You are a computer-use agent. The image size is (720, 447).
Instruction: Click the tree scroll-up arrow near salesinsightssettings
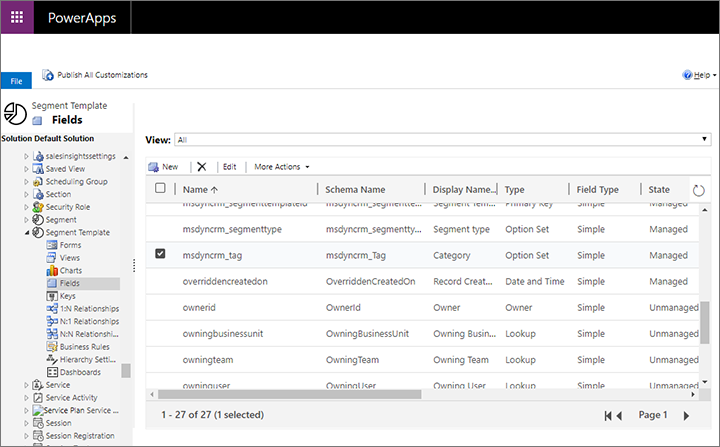coord(126,158)
